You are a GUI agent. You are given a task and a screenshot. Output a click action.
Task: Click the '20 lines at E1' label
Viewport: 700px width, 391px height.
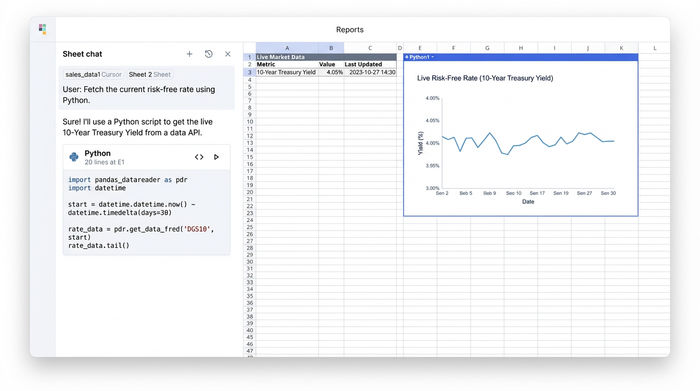(x=104, y=162)
